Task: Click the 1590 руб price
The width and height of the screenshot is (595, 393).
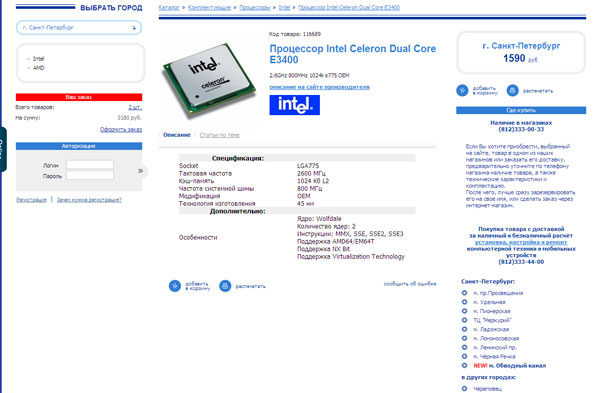Action: (x=521, y=58)
